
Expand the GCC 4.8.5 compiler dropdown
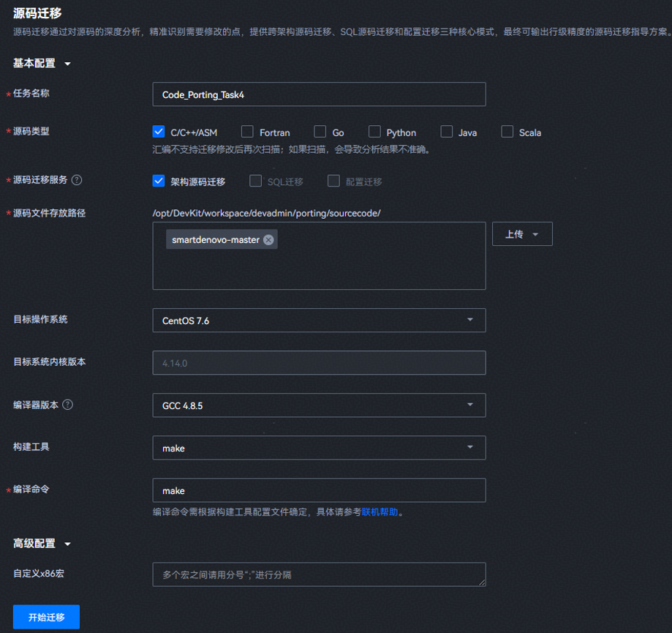point(319,405)
